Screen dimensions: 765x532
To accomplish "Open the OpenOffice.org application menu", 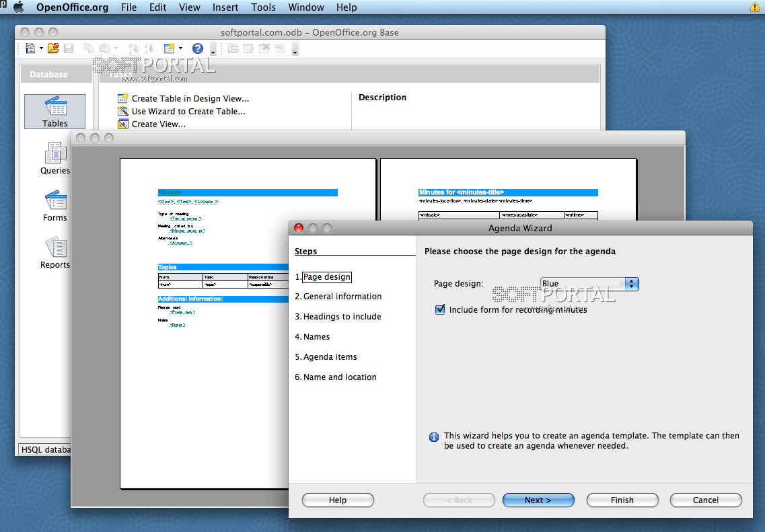I will pos(72,7).
